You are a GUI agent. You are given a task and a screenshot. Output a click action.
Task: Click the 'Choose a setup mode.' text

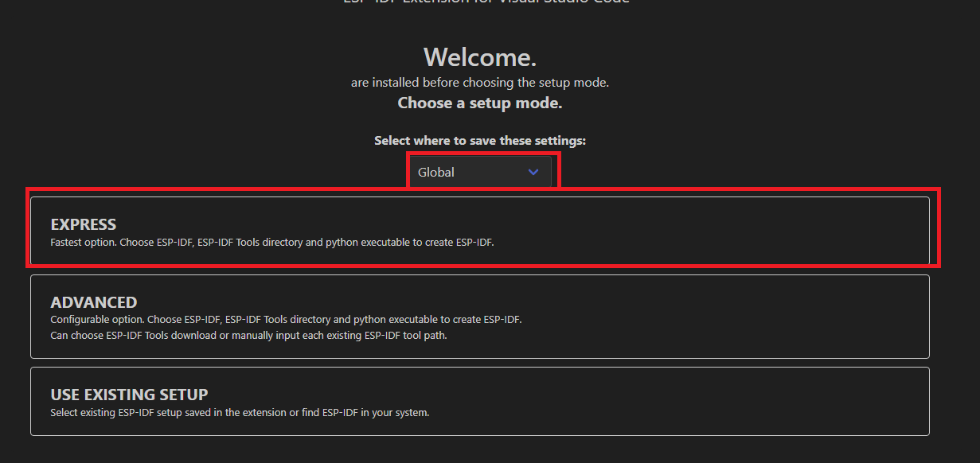coord(480,103)
